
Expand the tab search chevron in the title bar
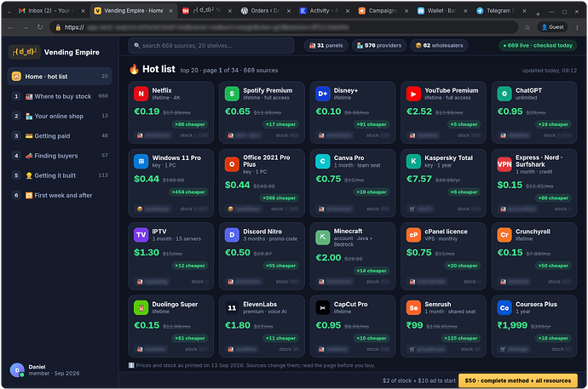point(9,12)
